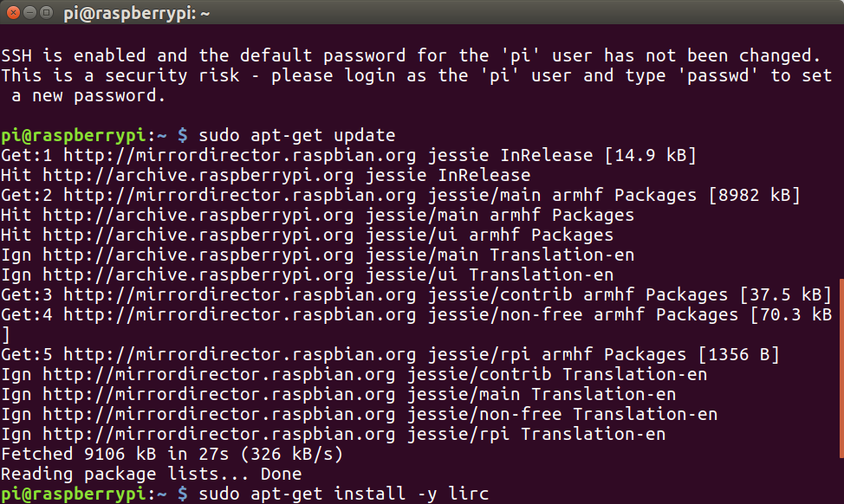Close the terminal window
The width and height of the screenshot is (844, 504).
coord(13,13)
